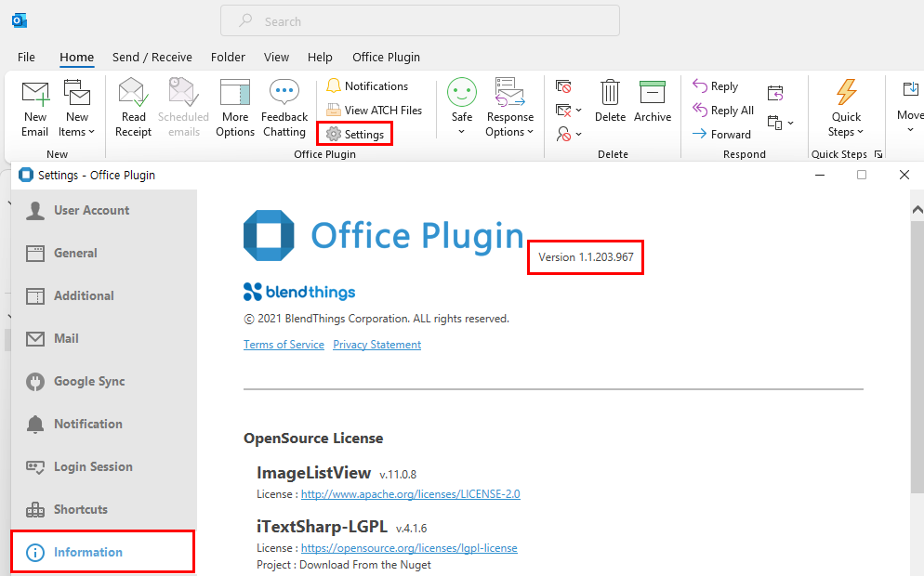Viewport: 924px width, 576px height.
Task: Select Shortcuts in settings sidebar
Action: [x=104, y=509]
